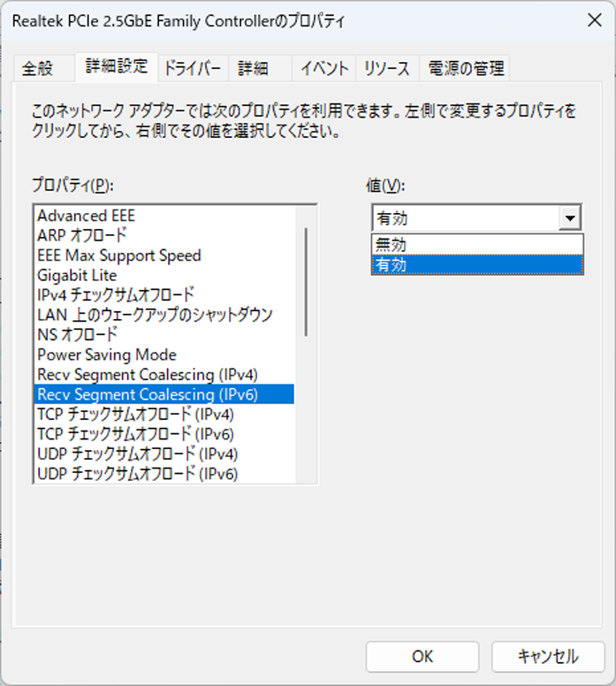This screenshot has height=686, width=616.
Task: Switch to the イベント tab
Action: click(x=323, y=68)
